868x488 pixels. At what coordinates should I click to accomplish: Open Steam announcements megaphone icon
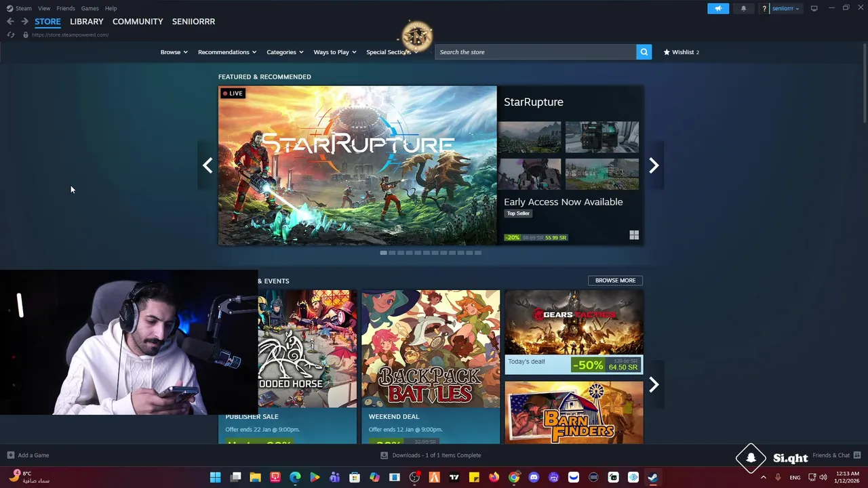pyautogui.click(x=718, y=8)
